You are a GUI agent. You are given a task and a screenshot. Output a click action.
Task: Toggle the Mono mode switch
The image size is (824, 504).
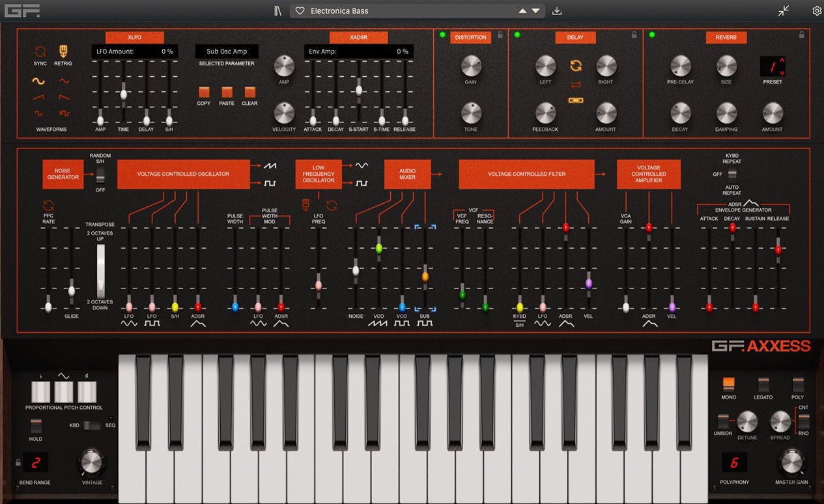[x=728, y=384]
